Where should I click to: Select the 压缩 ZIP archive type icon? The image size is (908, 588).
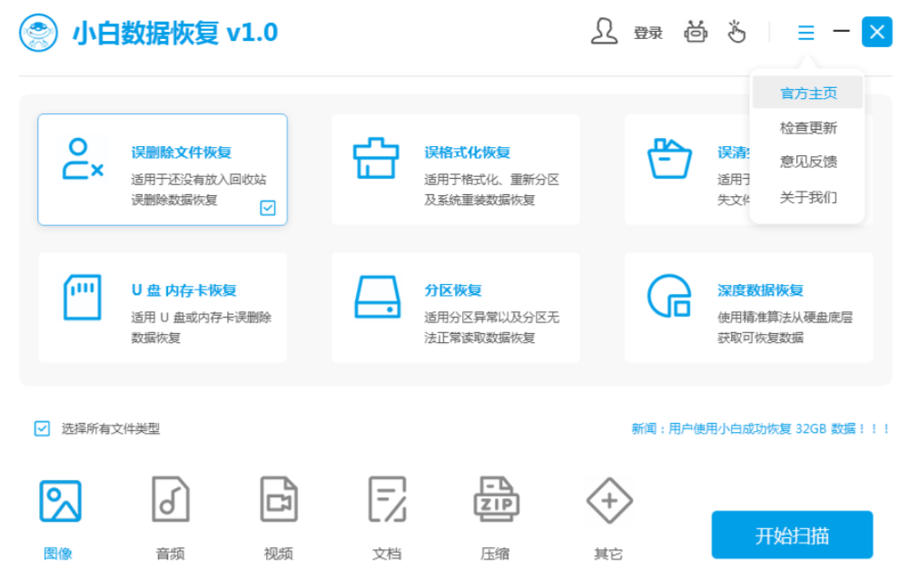click(496, 501)
